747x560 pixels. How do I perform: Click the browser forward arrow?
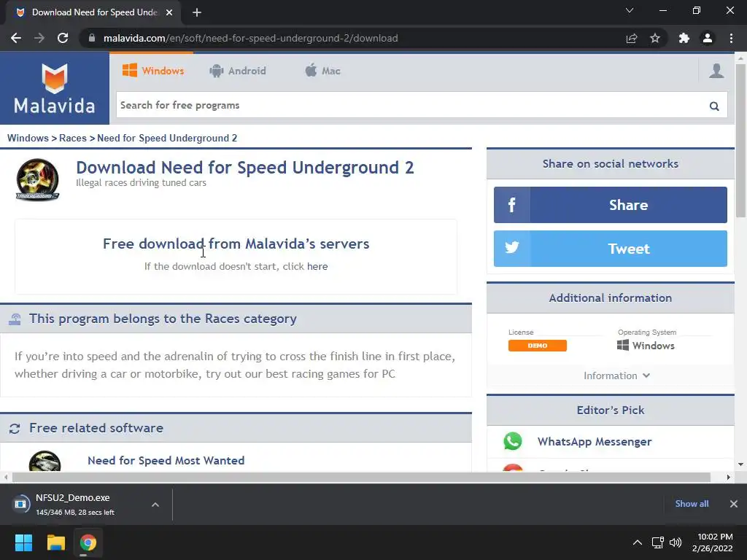tap(39, 38)
